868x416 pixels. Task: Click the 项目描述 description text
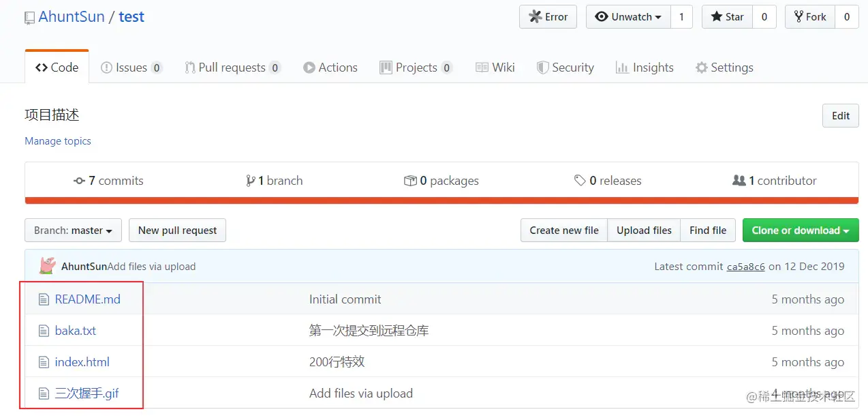coord(52,115)
